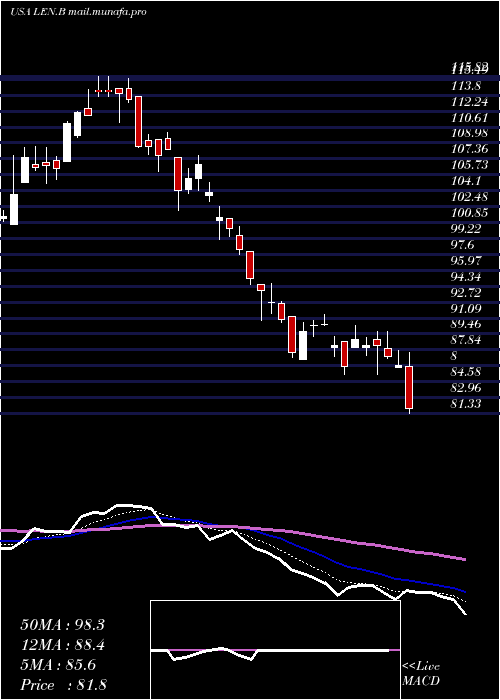The width and height of the screenshot is (500, 700).
Task: Select the 84.58 price axis label
Action: pos(466,372)
